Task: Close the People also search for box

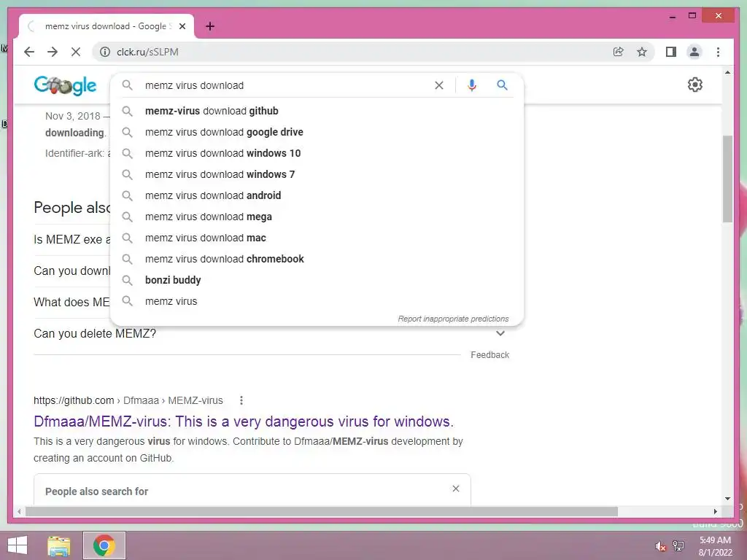Action: pos(456,489)
